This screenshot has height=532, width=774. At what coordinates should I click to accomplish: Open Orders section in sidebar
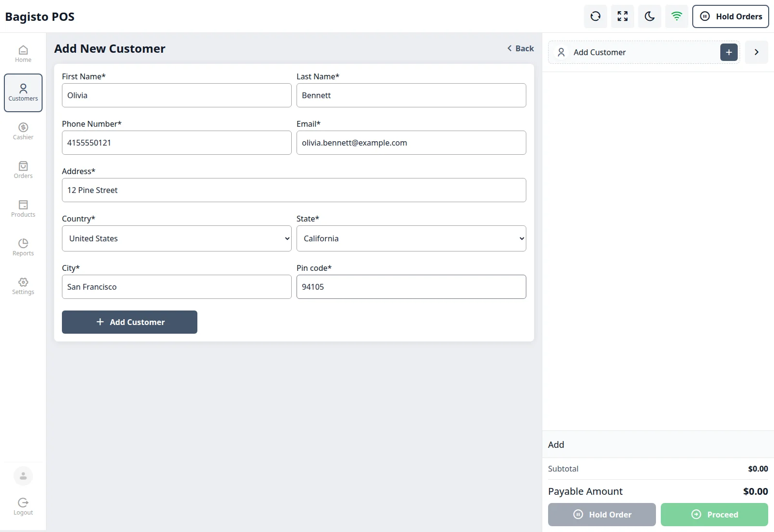(23, 170)
